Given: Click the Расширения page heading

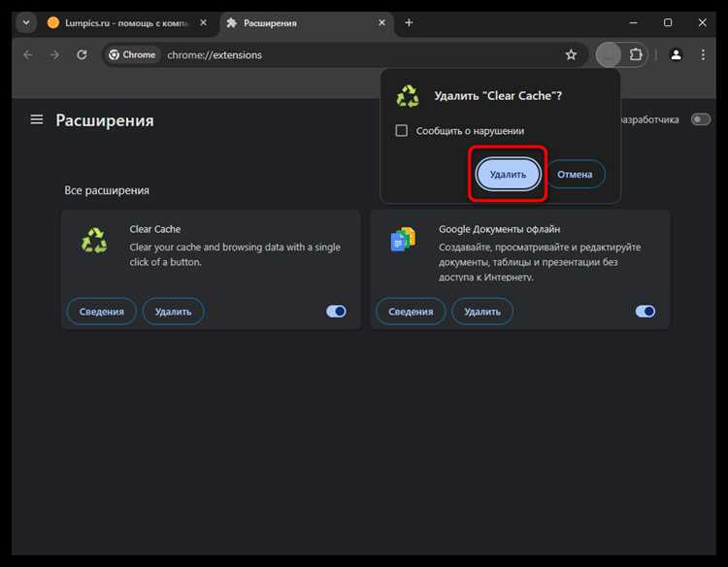Looking at the screenshot, I should pyautogui.click(x=105, y=120).
